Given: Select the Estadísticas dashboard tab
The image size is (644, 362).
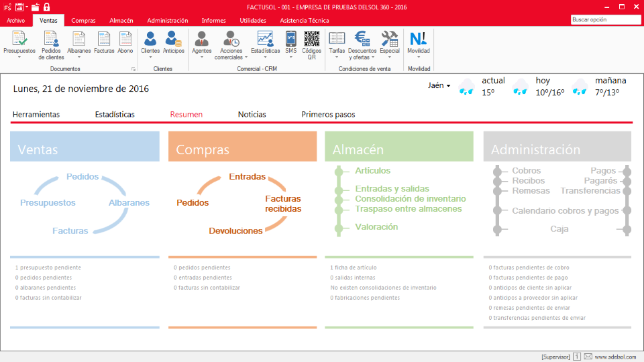Looking at the screenshot, I should point(115,115).
